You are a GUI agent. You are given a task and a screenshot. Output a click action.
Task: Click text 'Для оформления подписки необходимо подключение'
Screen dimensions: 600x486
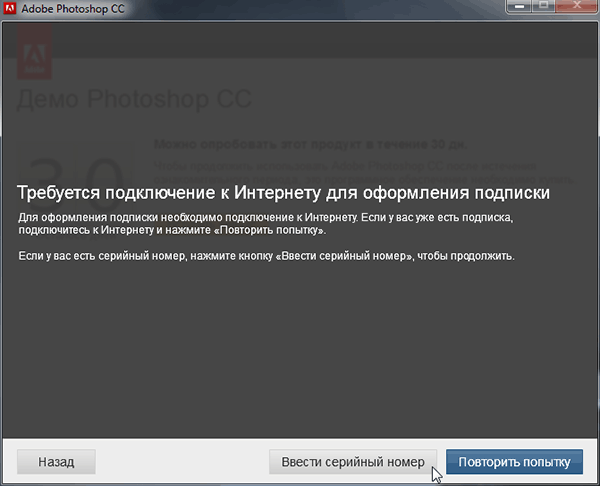[157, 218]
